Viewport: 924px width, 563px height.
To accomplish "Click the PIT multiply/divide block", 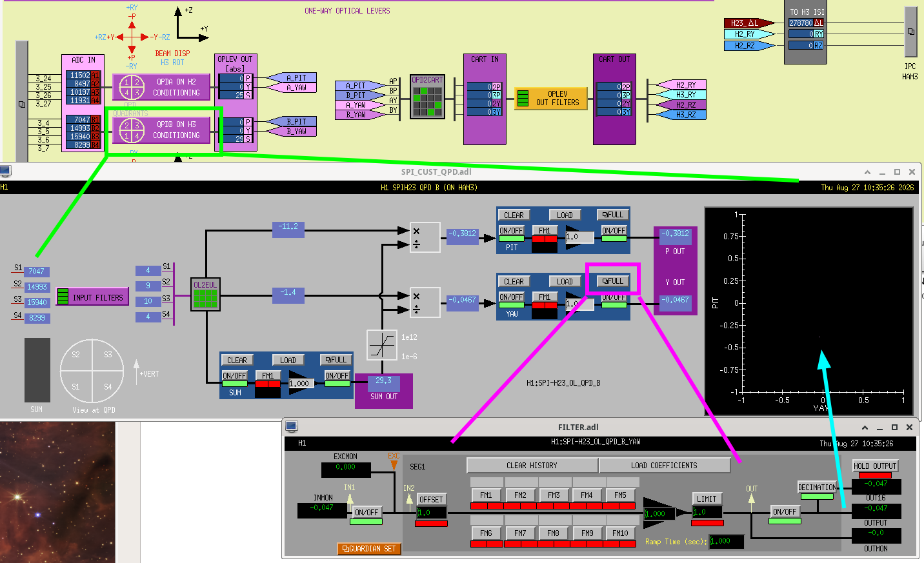I will tap(425, 237).
